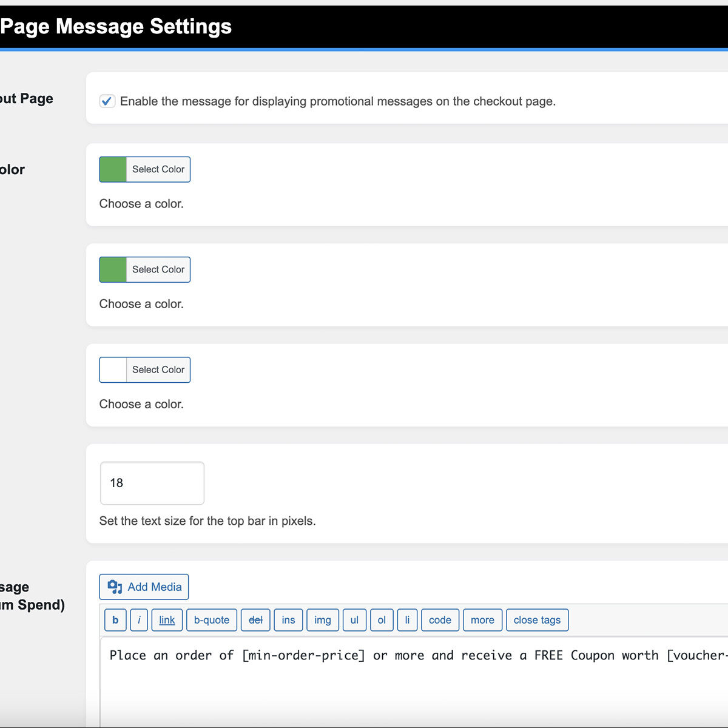728x728 pixels.
Task: Insert a hyperlink with the link button
Action: point(167,620)
